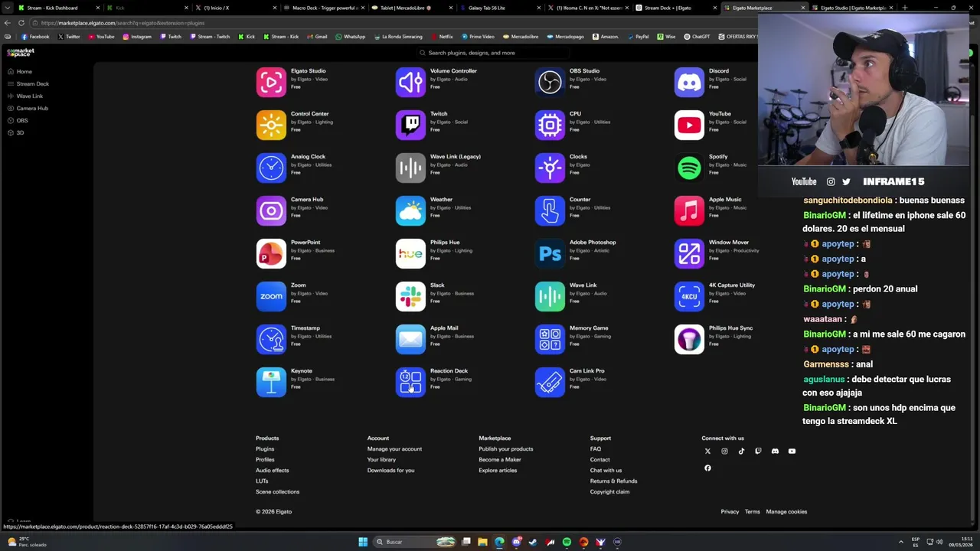The height and width of the screenshot is (551, 980).
Task: Open File Explorer from the taskbar
Action: point(482,542)
